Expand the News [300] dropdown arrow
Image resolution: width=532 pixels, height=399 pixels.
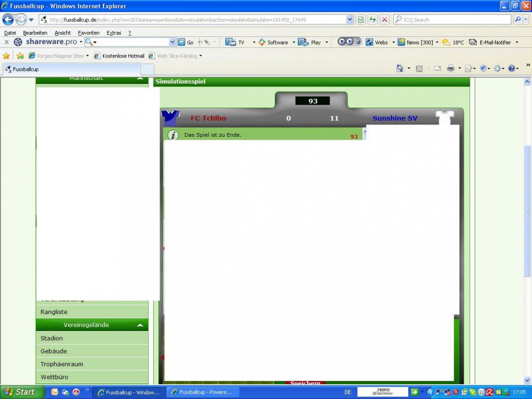(x=437, y=42)
